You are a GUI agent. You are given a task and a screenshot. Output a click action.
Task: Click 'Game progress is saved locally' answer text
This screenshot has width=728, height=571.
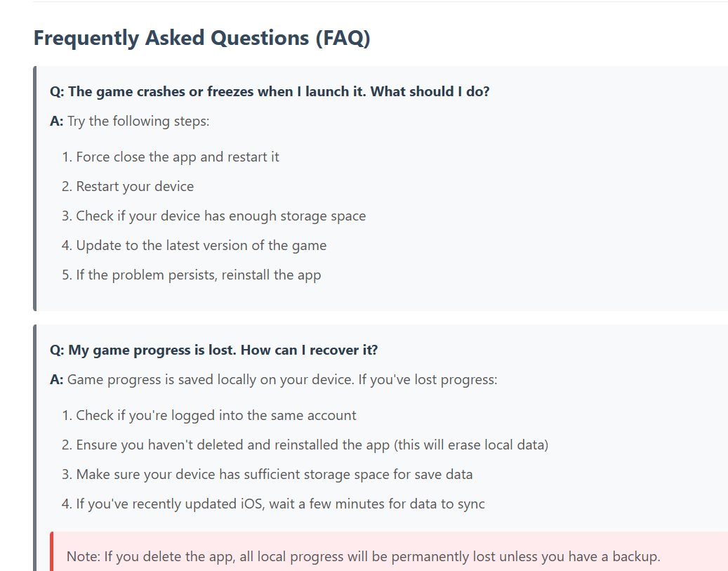point(282,379)
